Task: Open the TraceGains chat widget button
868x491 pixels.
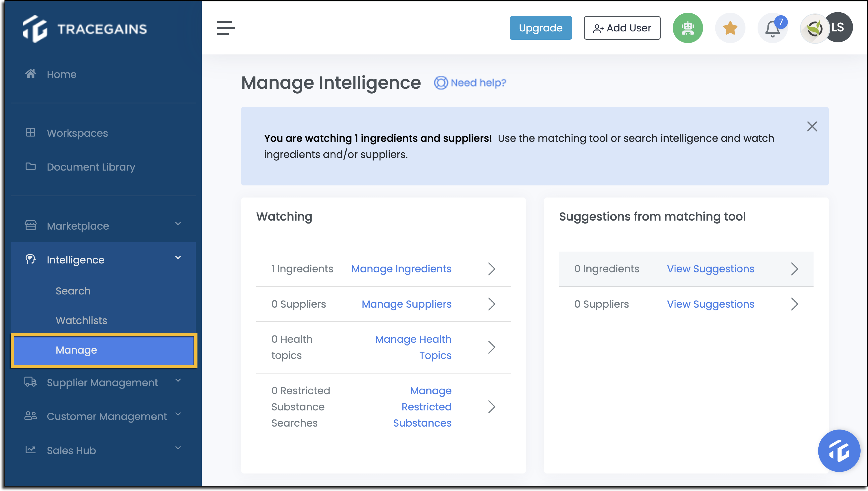Action: [839, 451]
